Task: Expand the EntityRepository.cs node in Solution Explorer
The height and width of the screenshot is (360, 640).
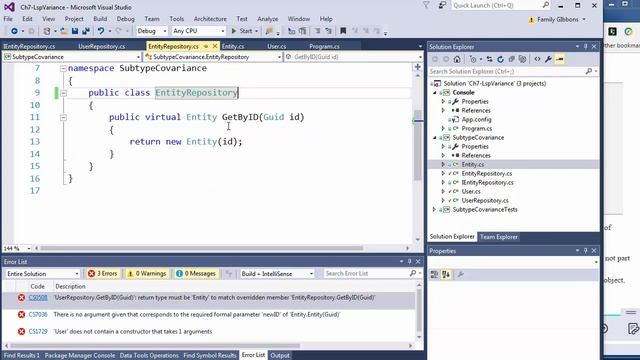Action: point(443,173)
